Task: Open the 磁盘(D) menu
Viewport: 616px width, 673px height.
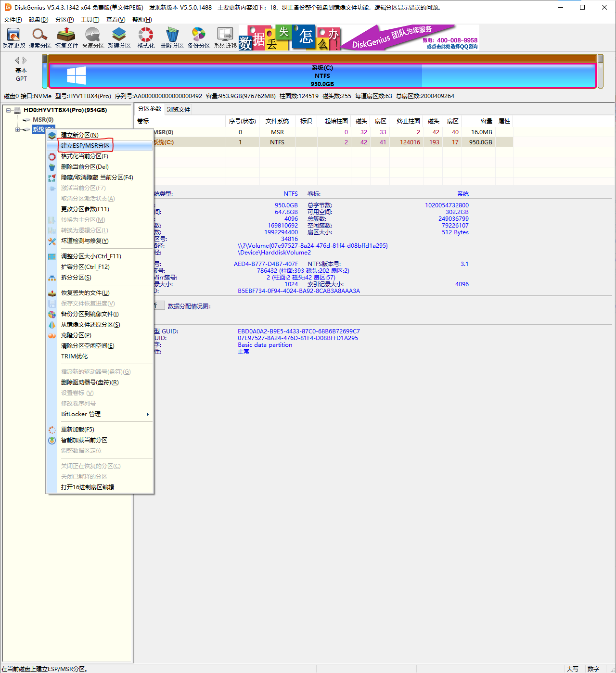Action: [x=38, y=20]
